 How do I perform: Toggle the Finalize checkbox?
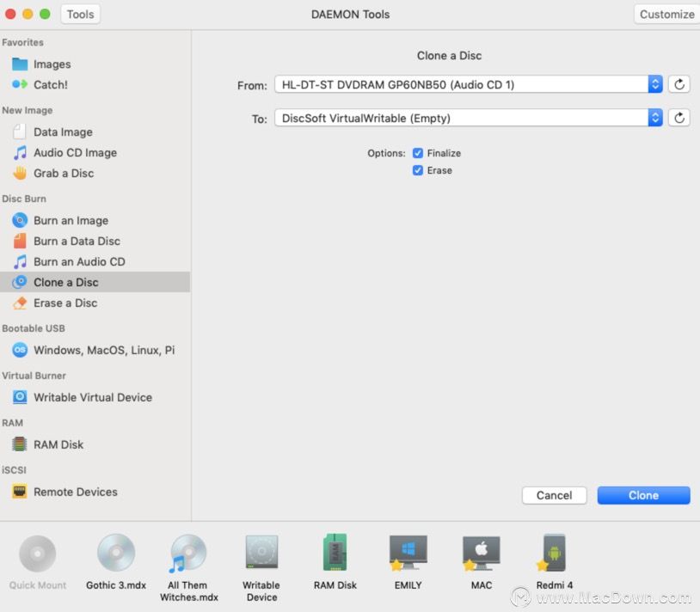(x=417, y=153)
